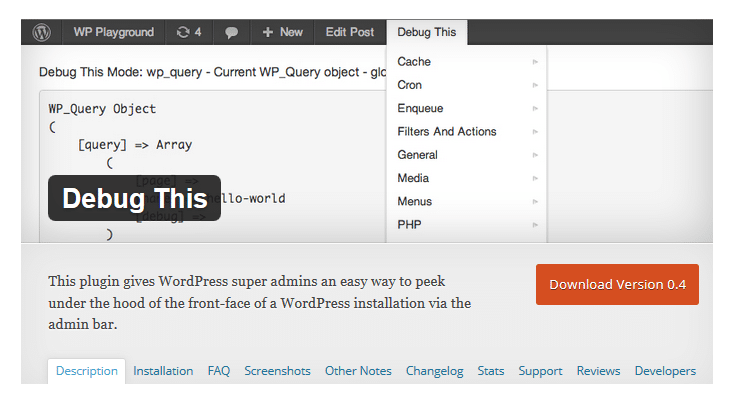This screenshot has height=397, width=733.
Task: Click the '[query] => Array' line
Action: pos(135,145)
